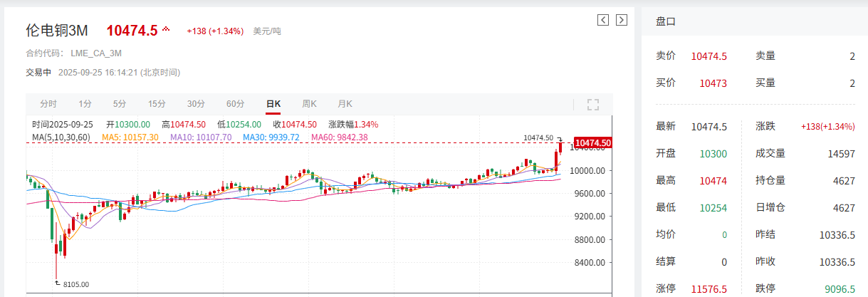Select the 5分 interval tab
The width and height of the screenshot is (868, 297).
click(x=120, y=104)
